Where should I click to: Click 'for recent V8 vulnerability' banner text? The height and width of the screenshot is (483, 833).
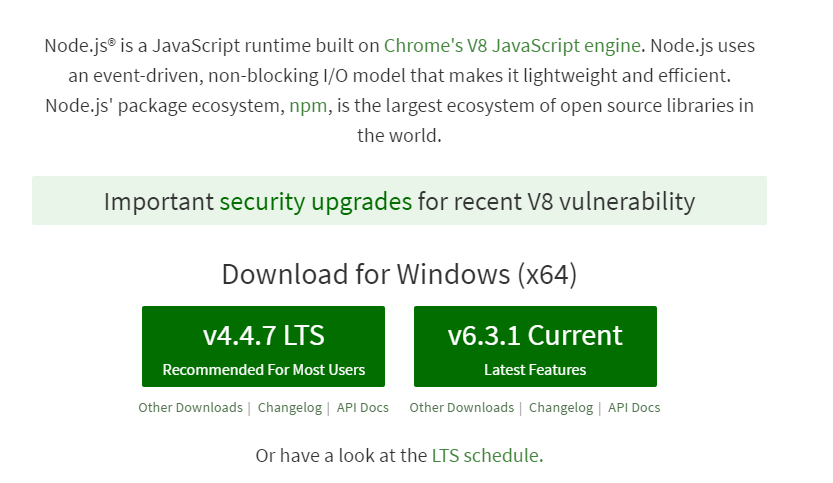coord(556,202)
